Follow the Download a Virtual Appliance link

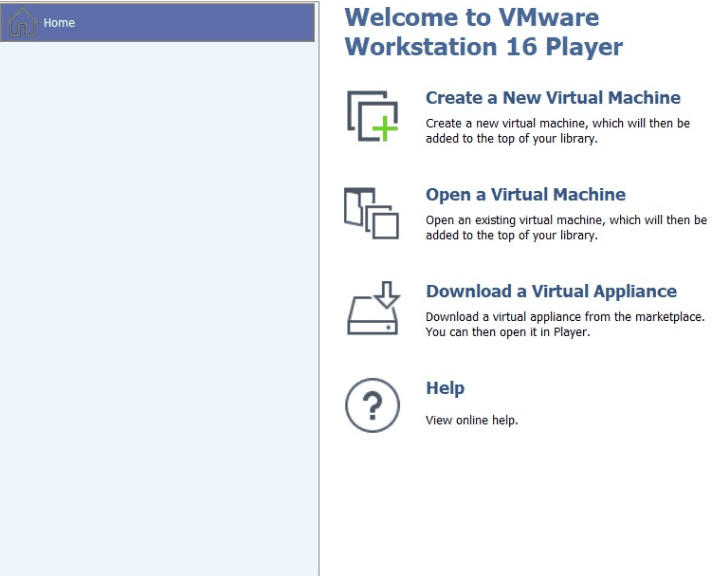coord(551,291)
